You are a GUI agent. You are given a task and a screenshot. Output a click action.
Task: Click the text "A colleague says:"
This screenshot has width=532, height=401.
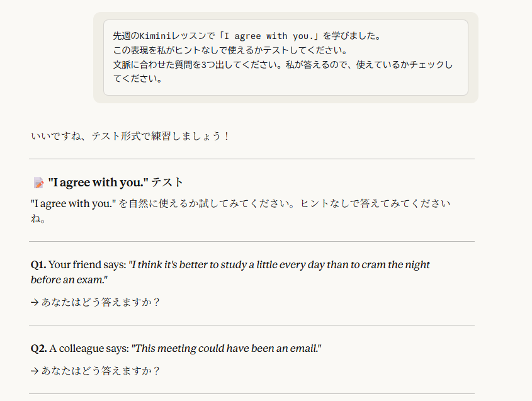point(89,348)
